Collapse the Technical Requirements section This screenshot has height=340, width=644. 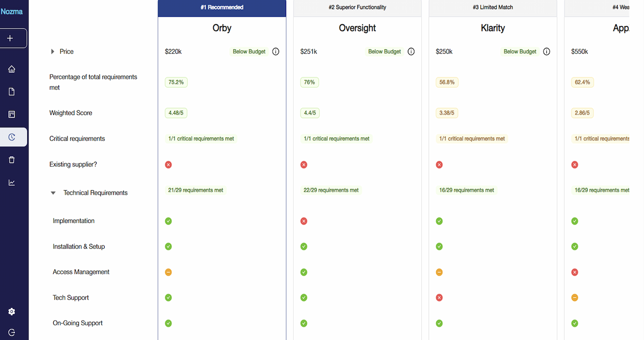(53, 193)
